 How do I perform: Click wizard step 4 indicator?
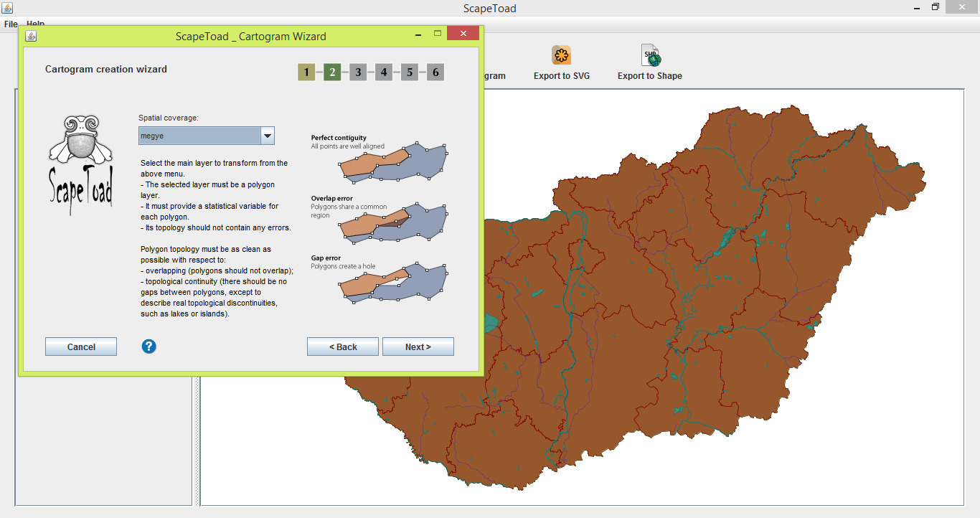(x=384, y=72)
